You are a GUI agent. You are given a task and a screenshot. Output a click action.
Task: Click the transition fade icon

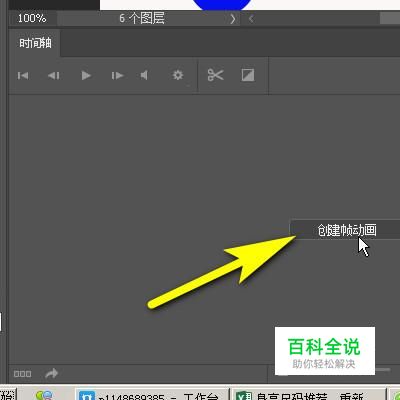click(x=248, y=75)
